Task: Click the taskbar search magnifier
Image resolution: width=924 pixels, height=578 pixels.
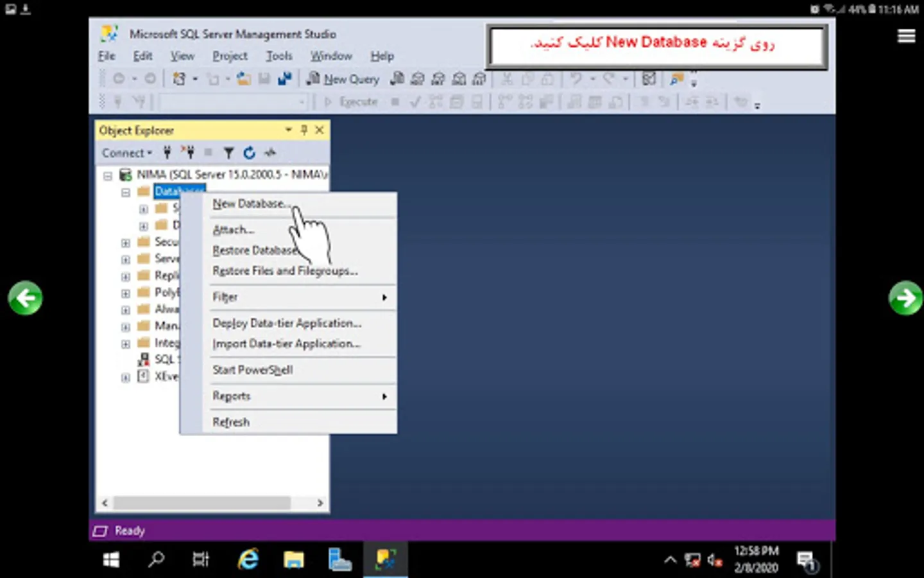Action: pos(156,559)
